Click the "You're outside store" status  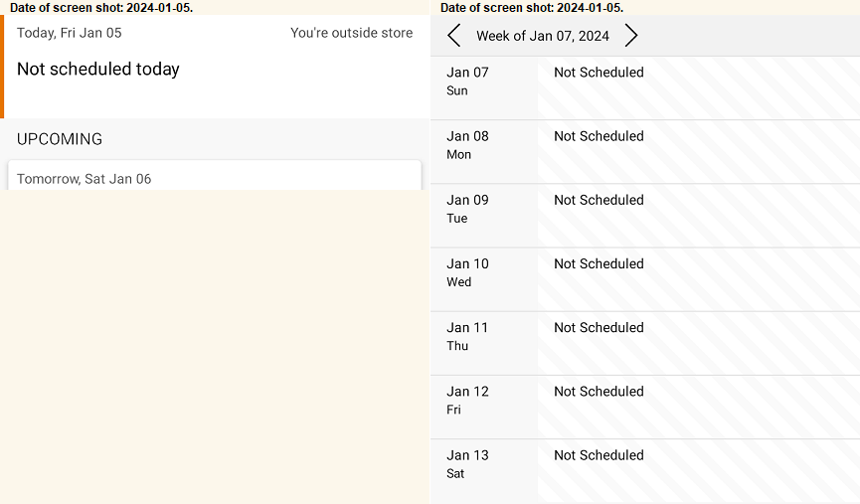351,33
